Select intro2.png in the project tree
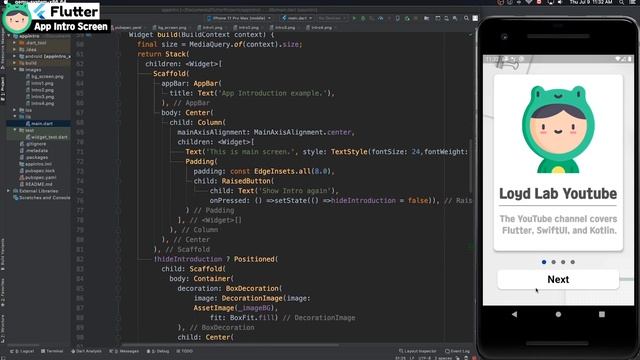The height and width of the screenshot is (360, 640). pyautogui.click(x=40, y=90)
